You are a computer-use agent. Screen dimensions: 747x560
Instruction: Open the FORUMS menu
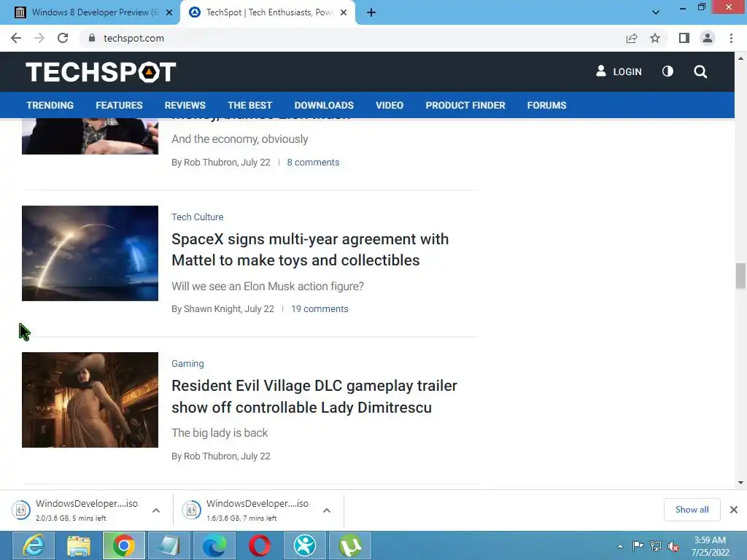pos(546,105)
